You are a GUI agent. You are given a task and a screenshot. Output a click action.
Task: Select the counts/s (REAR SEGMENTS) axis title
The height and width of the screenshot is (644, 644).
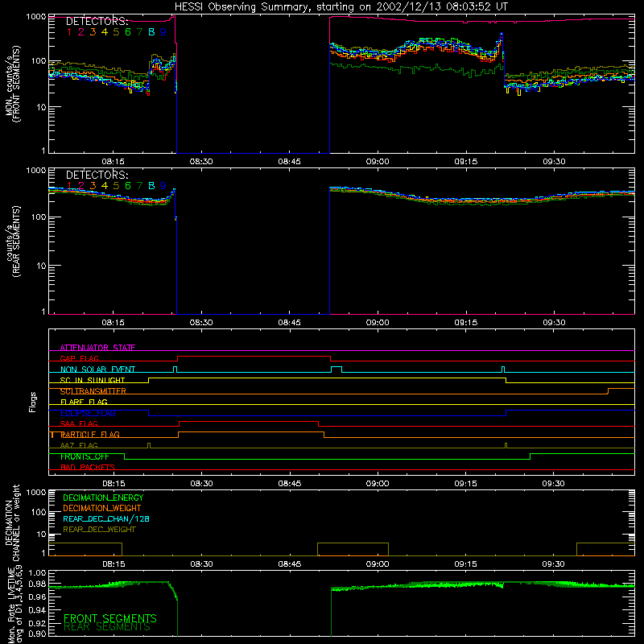click(13, 242)
